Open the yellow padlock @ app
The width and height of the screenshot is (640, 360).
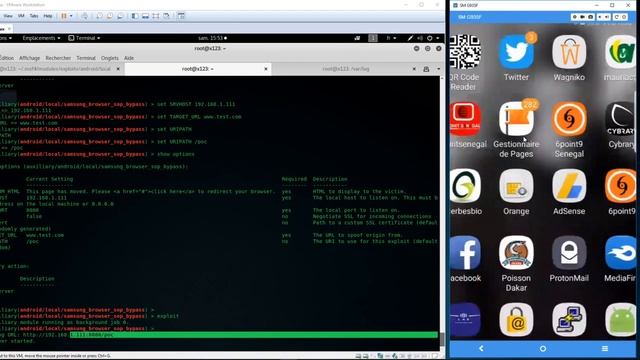516,320
